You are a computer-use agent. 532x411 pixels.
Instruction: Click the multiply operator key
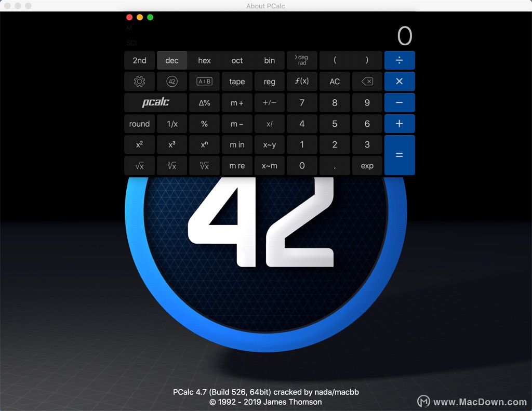coord(400,82)
